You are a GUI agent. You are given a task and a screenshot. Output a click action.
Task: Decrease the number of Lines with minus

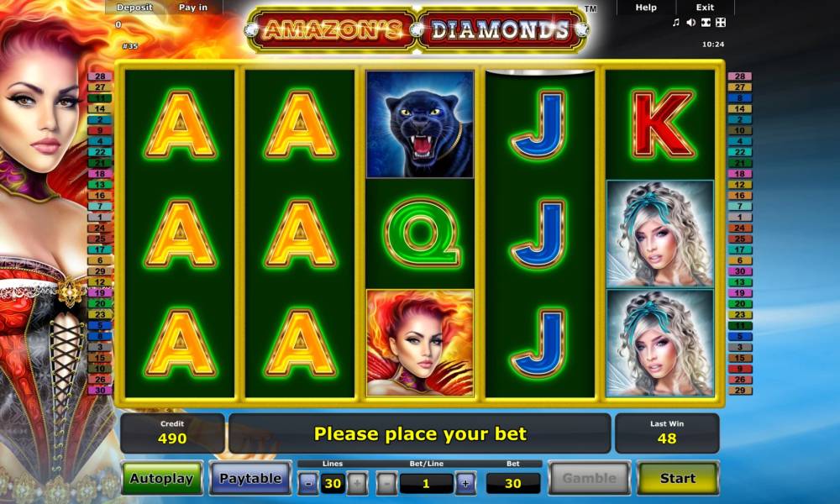(308, 484)
